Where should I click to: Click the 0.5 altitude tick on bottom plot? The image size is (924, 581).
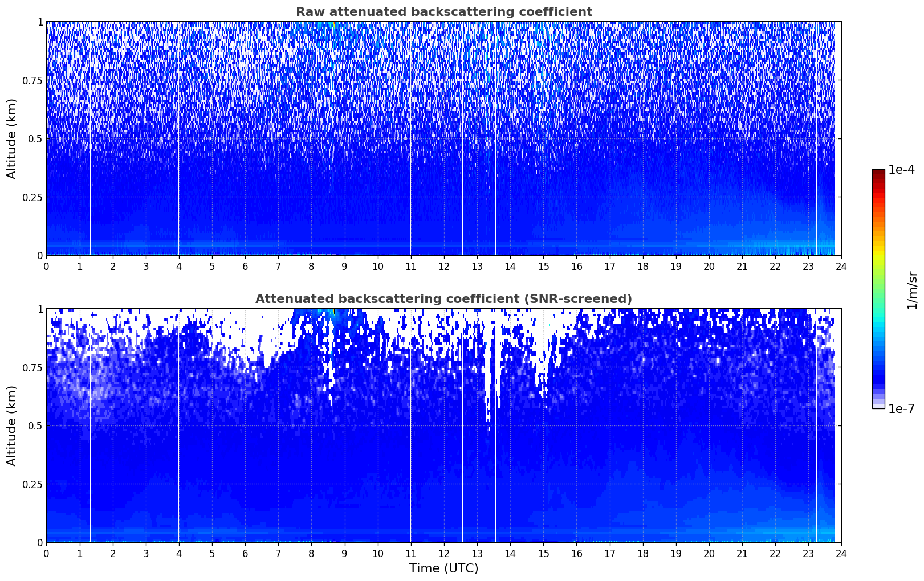click(x=35, y=425)
